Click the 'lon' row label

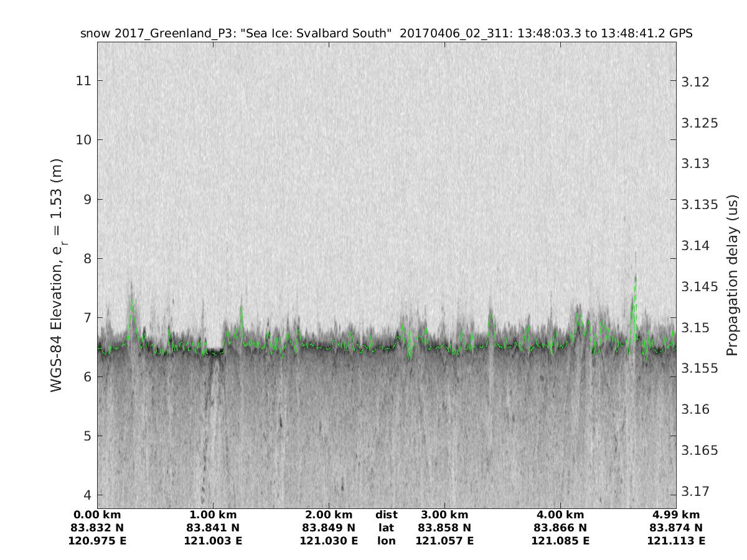(x=386, y=541)
